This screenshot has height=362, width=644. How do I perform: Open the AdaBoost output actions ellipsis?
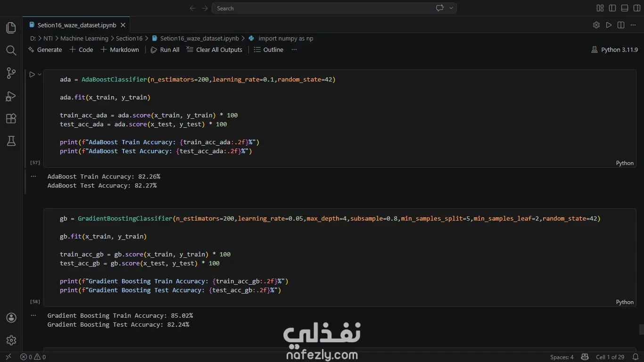pyautogui.click(x=33, y=176)
